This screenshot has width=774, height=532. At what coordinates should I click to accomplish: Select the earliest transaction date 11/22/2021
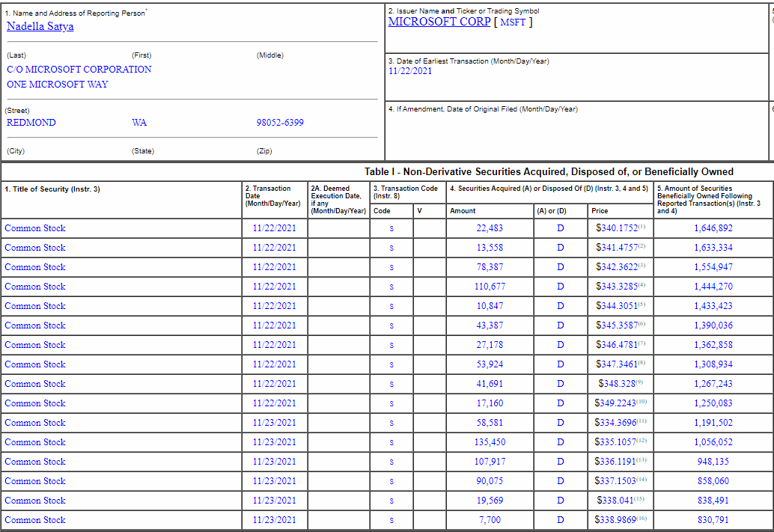[x=410, y=71]
